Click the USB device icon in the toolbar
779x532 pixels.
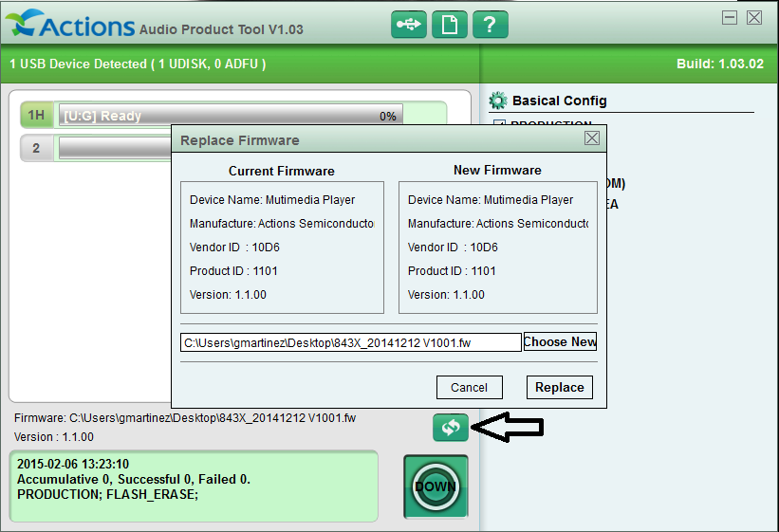point(409,25)
